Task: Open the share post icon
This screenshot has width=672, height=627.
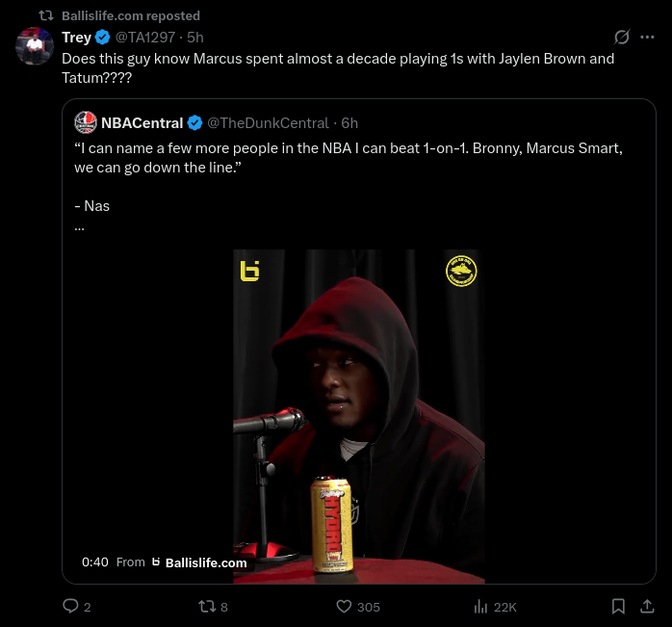Action: pyautogui.click(x=647, y=606)
